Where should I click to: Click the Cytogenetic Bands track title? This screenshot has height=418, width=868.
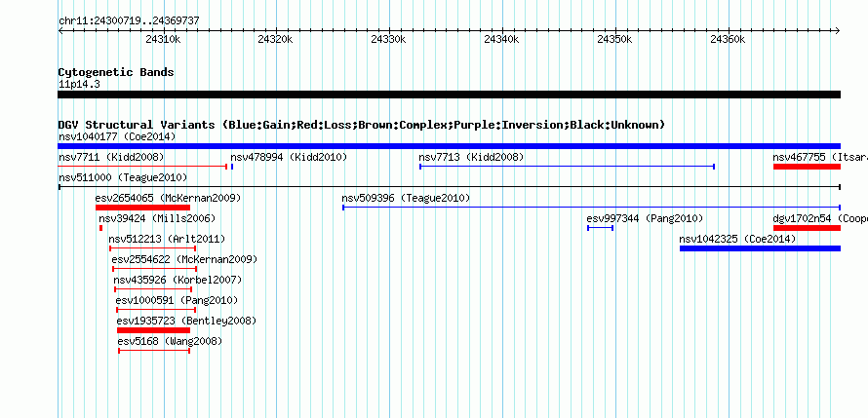116,72
